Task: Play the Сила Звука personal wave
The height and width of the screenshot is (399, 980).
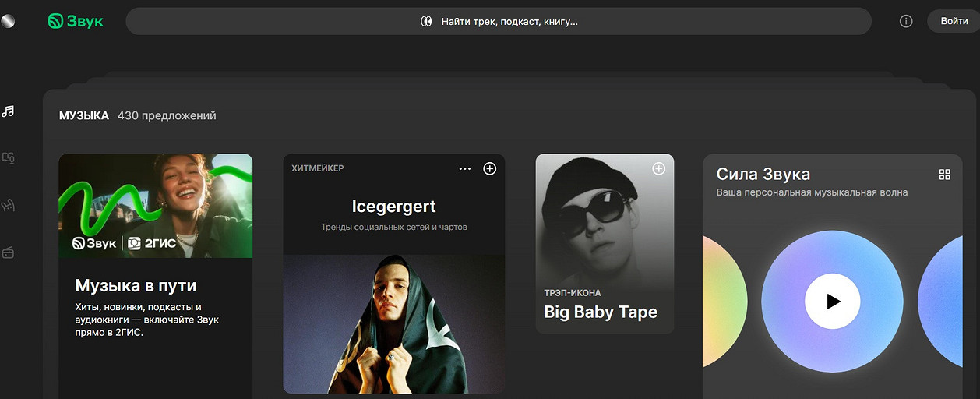Action: [832, 301]
